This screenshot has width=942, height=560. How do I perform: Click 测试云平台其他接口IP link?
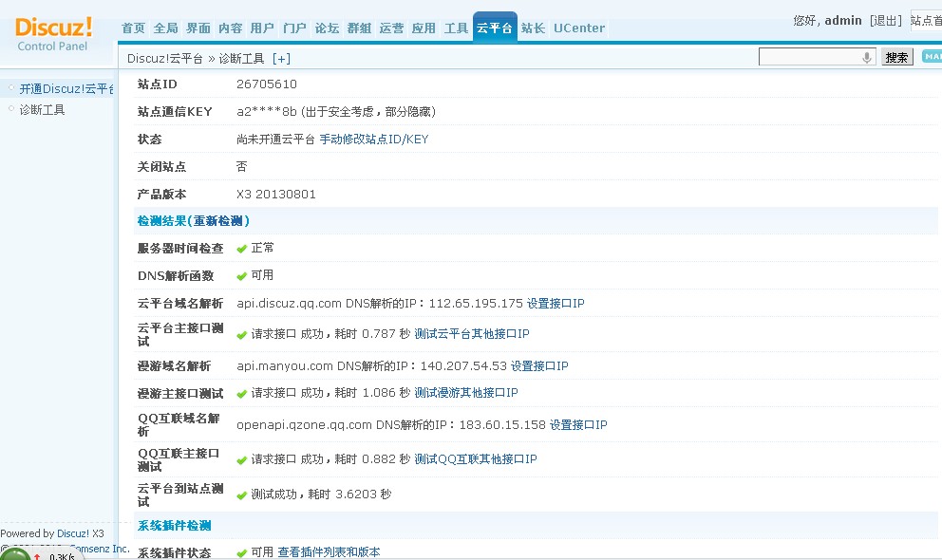[x=472, y=334]
